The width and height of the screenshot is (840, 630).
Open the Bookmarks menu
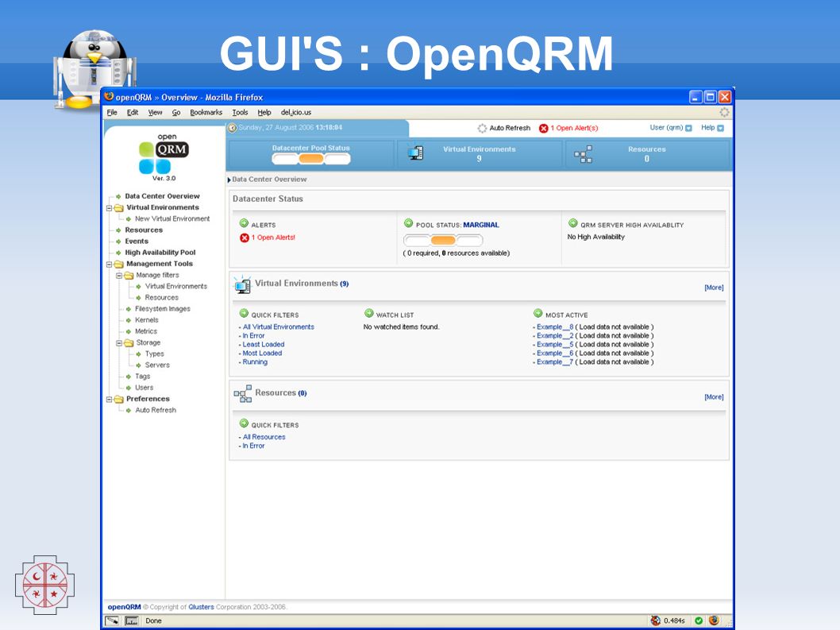[206, 113]
